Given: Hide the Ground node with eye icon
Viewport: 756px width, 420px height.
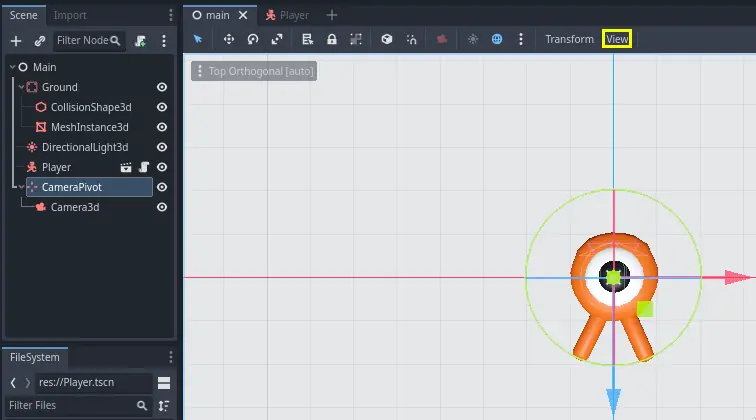Looking at the screenshot, I should point(162,87).
